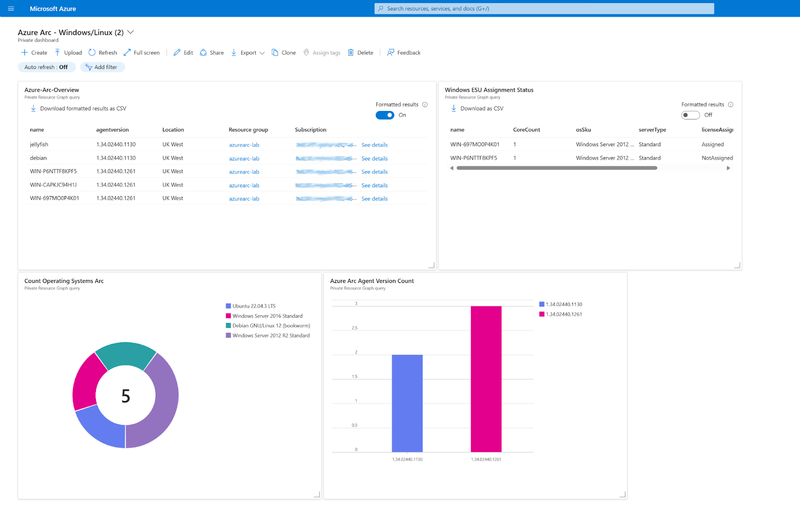See details for WIN-697MO0P4K01 in overview
Viewport: 800px width, 506px height.
tap(374, 198)
